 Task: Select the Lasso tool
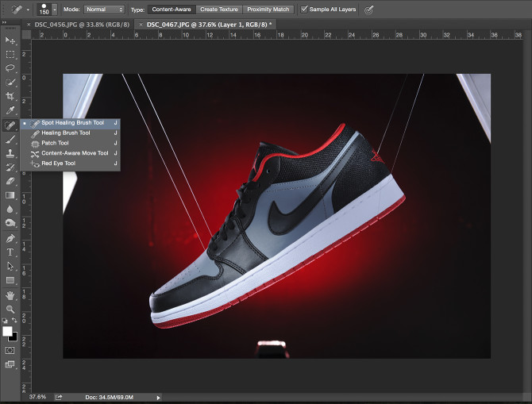tap(10, 68)
